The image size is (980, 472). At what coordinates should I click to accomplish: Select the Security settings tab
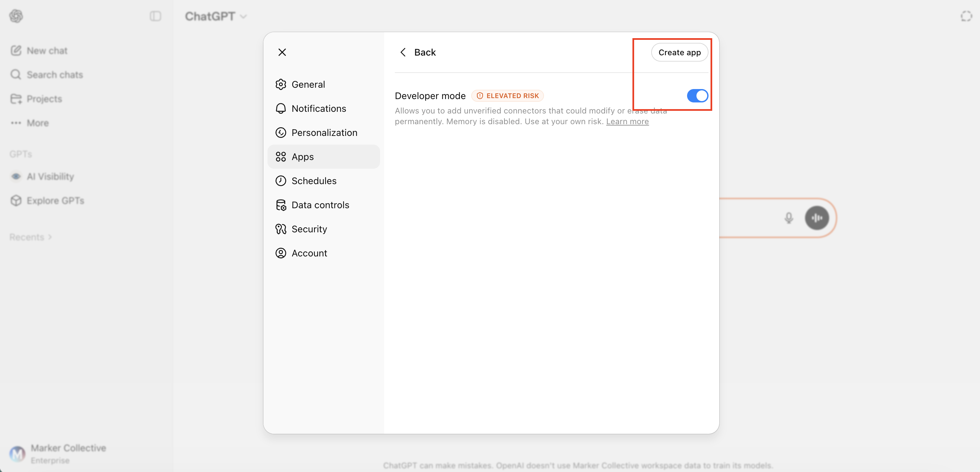click(x=309, y=229)
